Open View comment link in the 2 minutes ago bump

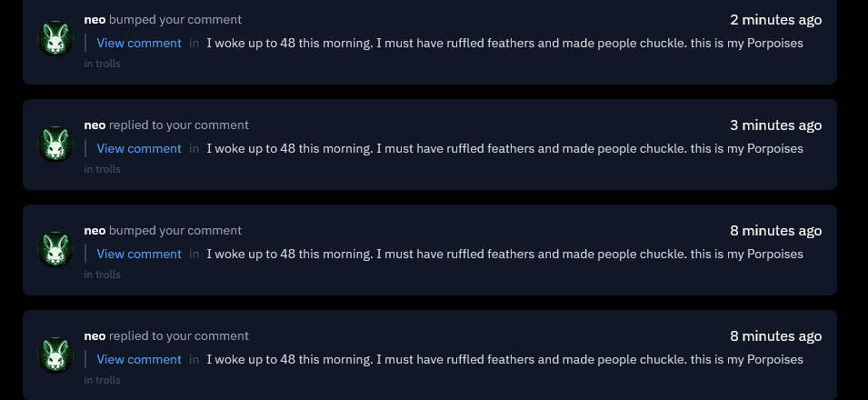tap(139, 44)
